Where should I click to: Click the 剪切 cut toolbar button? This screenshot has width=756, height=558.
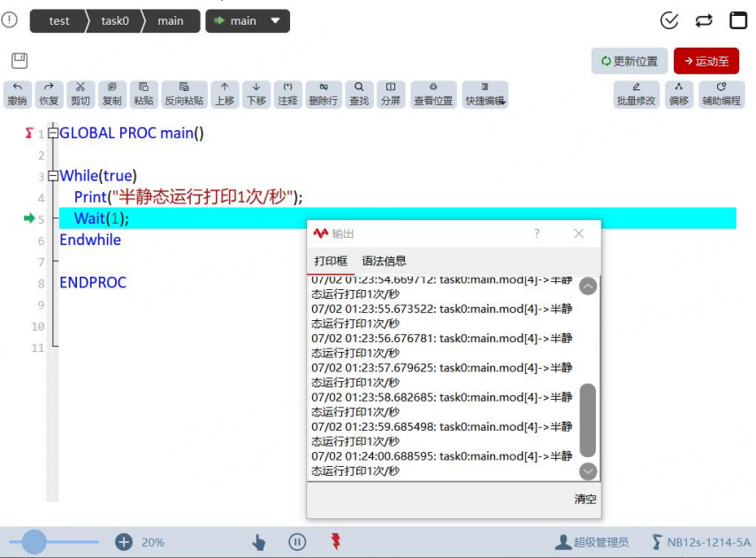(80, 94)
